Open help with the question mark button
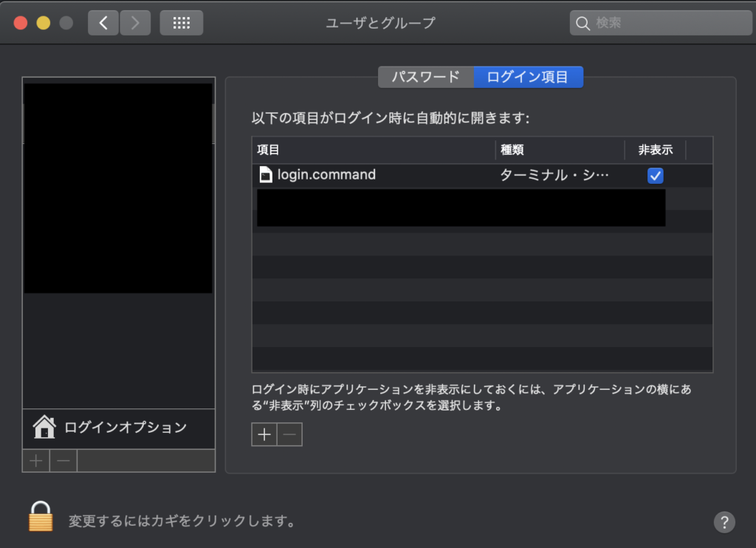Image resolution: width=756 pixels, height=548 pixels. coord(724,522)
